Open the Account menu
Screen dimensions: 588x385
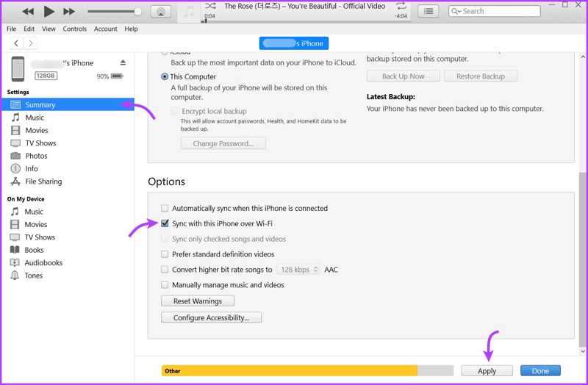tap(105, 29)
